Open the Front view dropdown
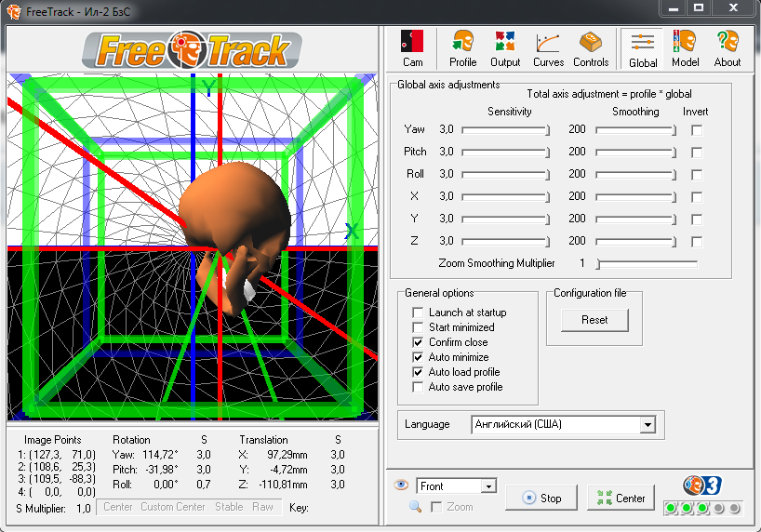The height and width of the screenshot is (532, 761). tap(456, 485)
